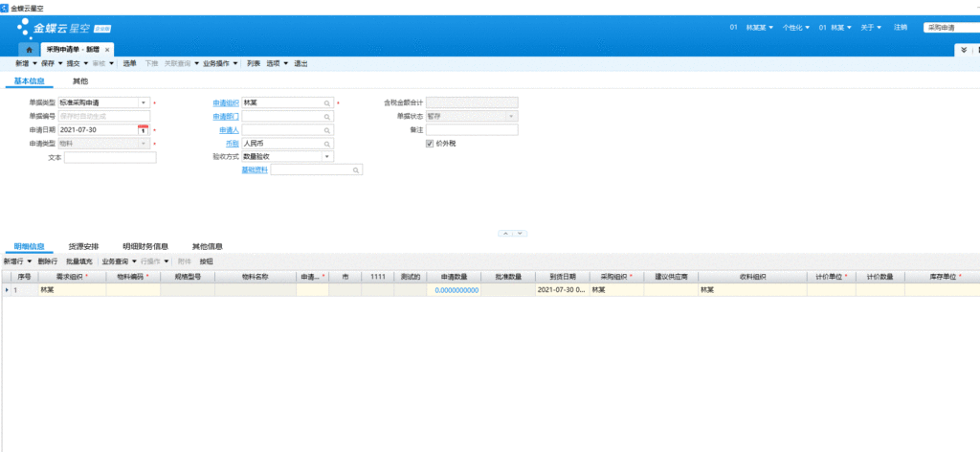Click the 到货日期 cell 2021-07-30
This screenshot has width=980, height=452.
[563, 290]
